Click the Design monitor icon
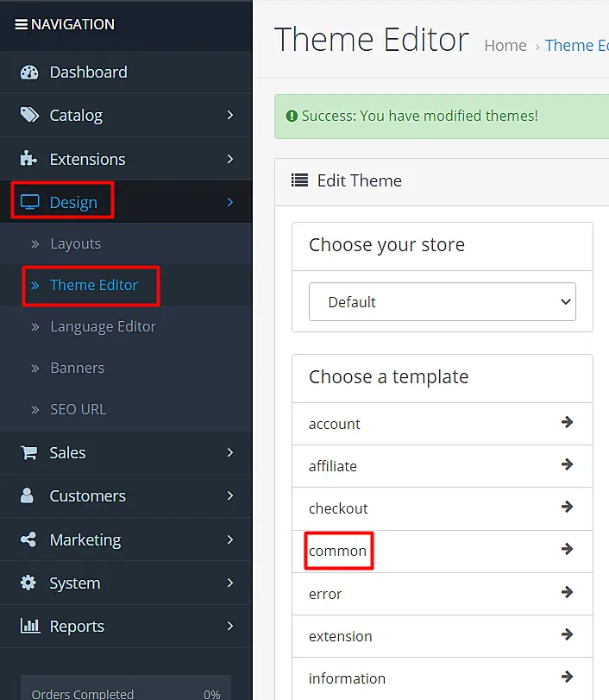The width and height of the screenshot is (609, 700). pos(29,203)
